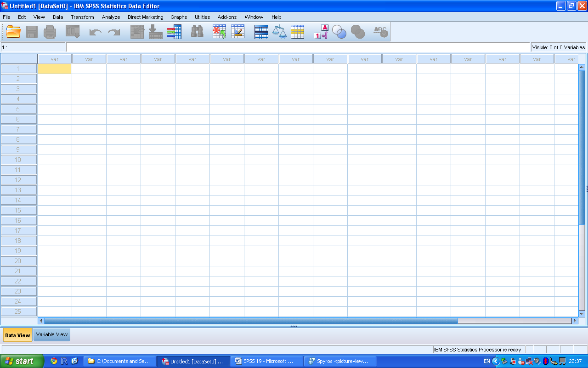This screenshot has width=588, height=368.
Task: Open the Transform menu
Action: point(82,17)
